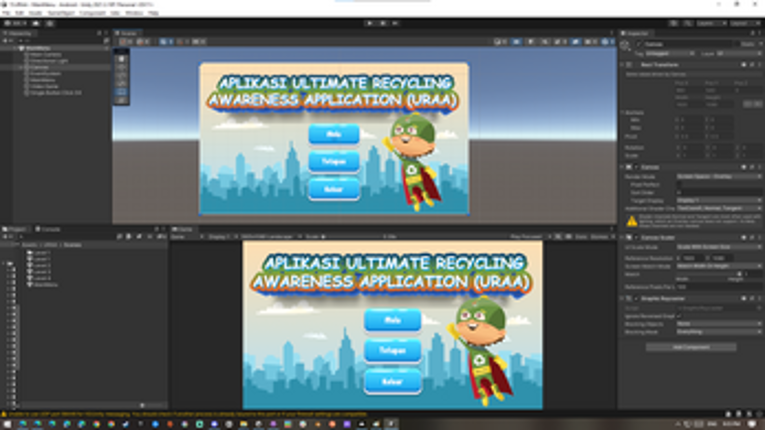
Task: Open Additional Shader Channels dropdown
Action: pos(719,208)
